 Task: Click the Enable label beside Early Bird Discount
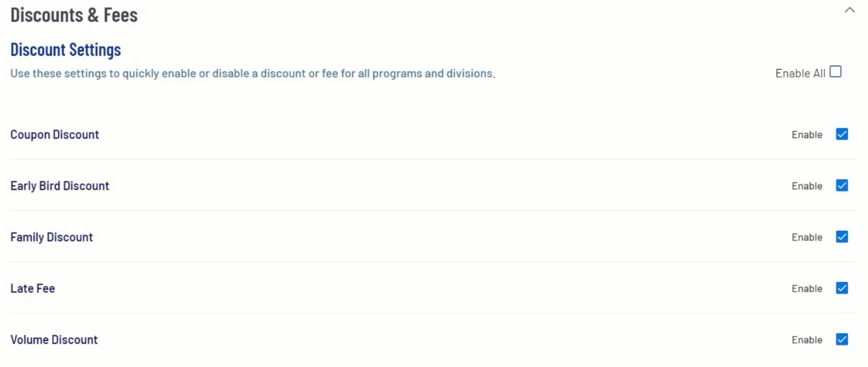coord(807,186)
